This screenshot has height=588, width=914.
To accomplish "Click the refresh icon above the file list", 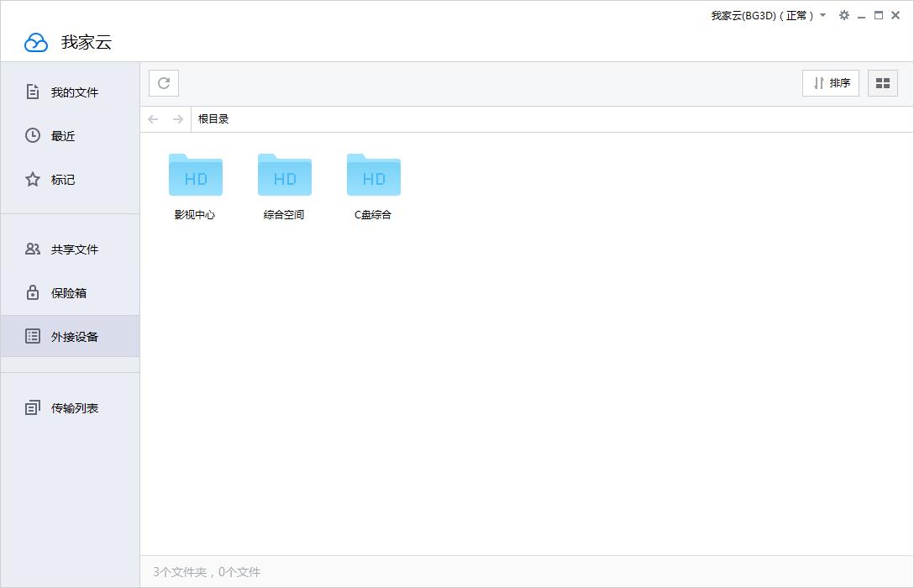I will tap(163, 82).
